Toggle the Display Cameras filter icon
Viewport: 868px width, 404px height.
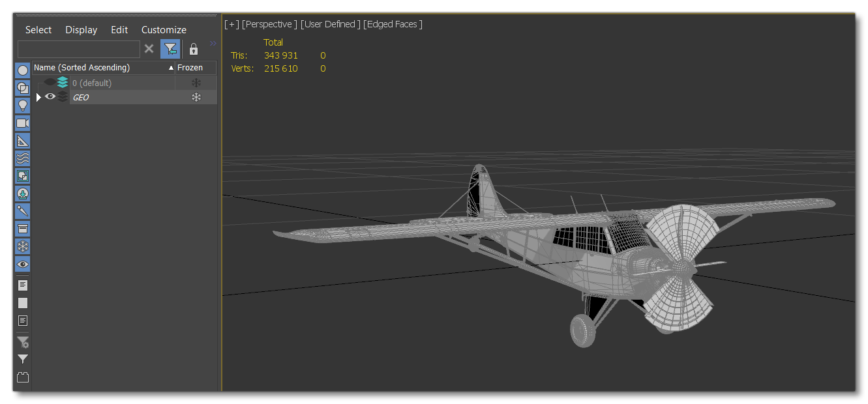23,123
